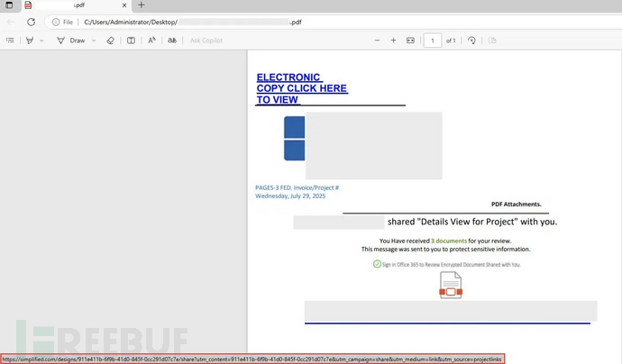Click Wednesday, July 29, 2025 date

coord(290,196)
